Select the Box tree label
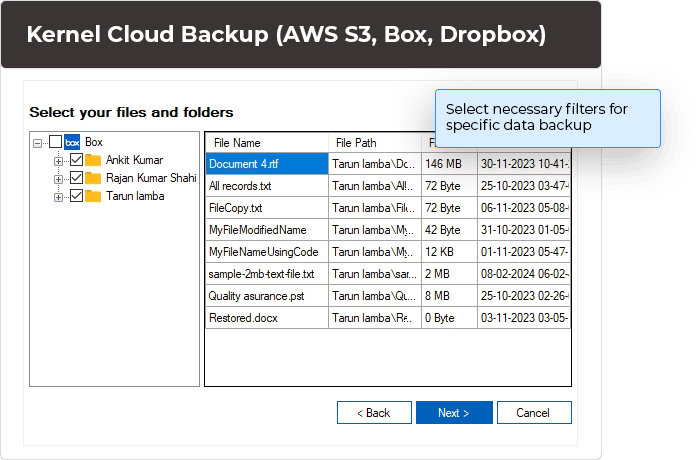Image resolution: width=700 pixels, height=460 pixels. click(x=94, y=142)
